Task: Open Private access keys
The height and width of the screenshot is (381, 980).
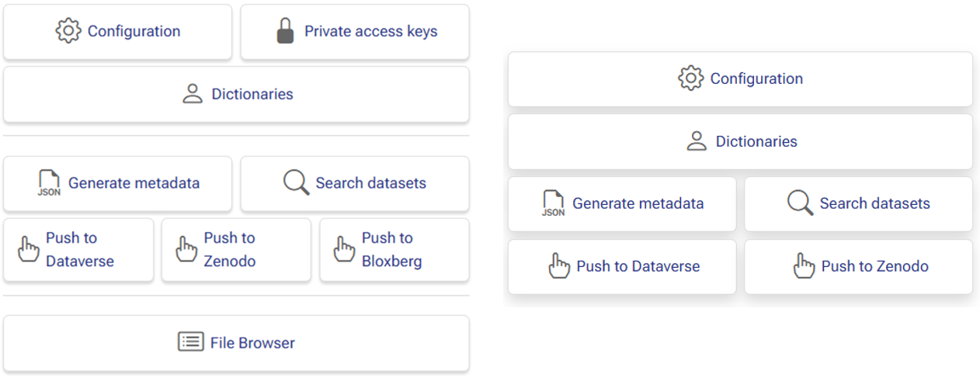Action: point(355,32)
